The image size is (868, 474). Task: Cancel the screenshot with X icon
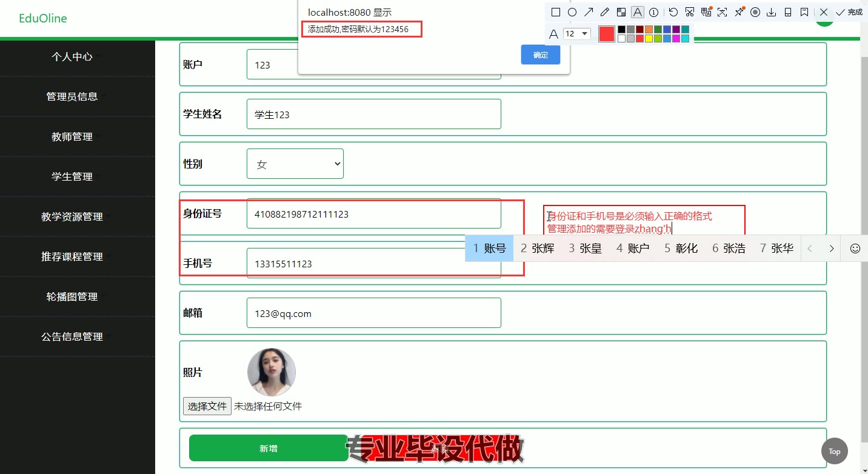click(x=824, y=12)
